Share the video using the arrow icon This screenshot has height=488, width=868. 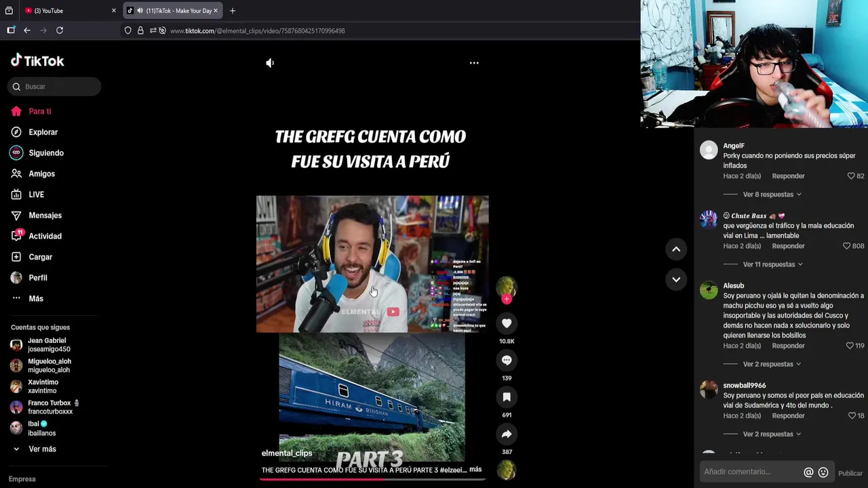(x=507, y=434)
